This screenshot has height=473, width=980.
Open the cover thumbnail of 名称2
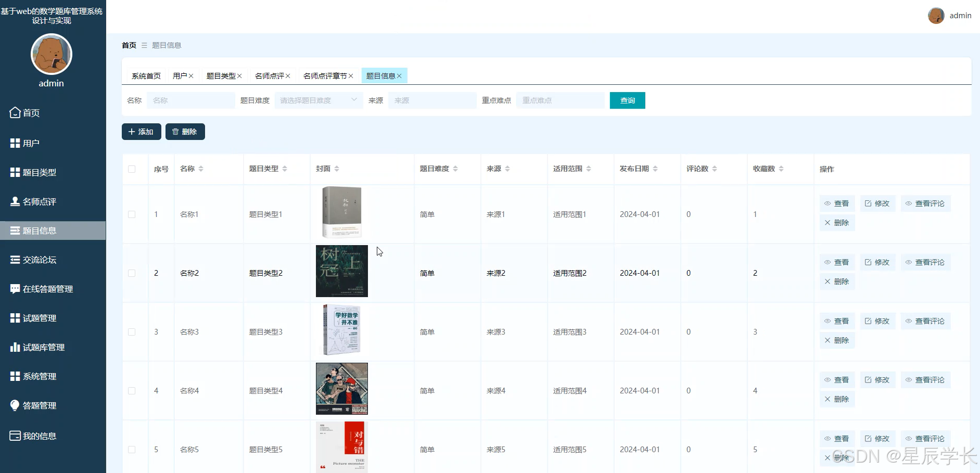tap(342, 271)
